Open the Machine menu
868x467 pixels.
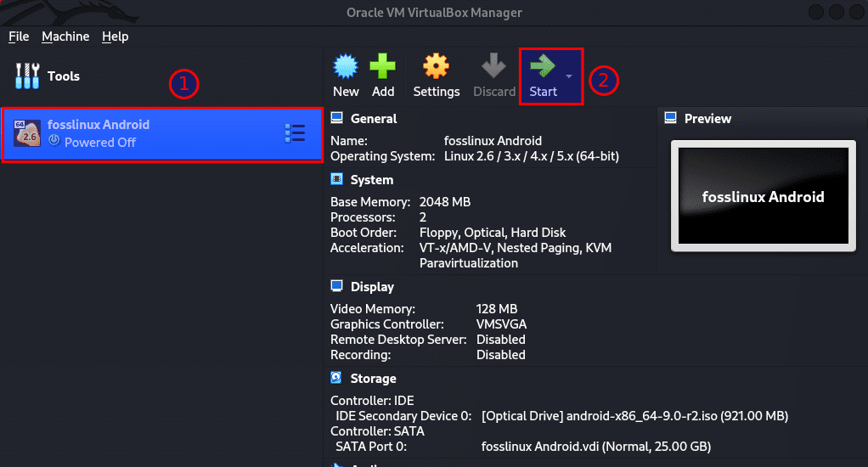[65, 37]
